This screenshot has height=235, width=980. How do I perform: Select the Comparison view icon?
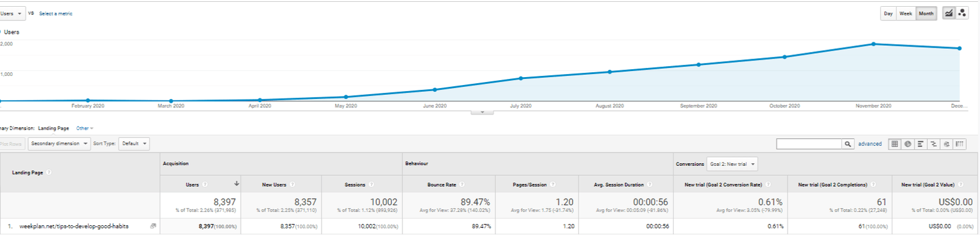tap(933, 144)
